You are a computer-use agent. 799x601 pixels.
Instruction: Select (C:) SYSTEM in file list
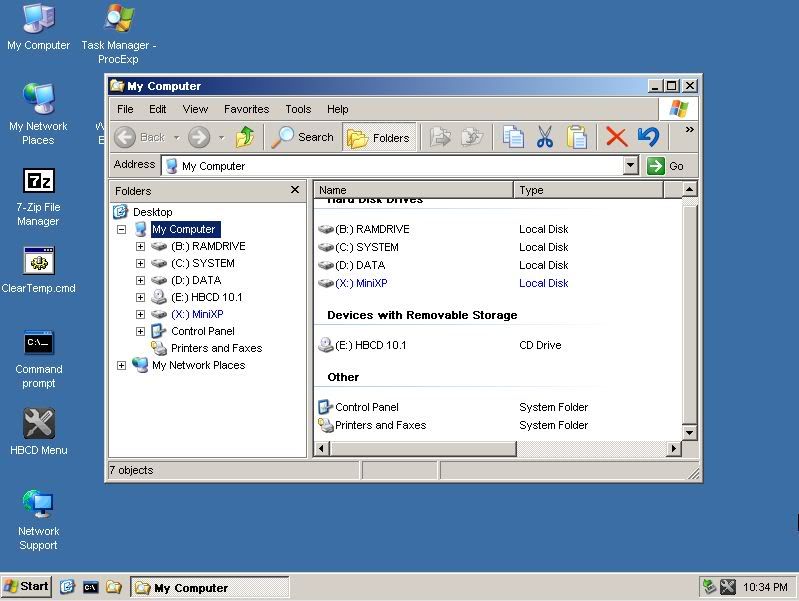[366, 247]
